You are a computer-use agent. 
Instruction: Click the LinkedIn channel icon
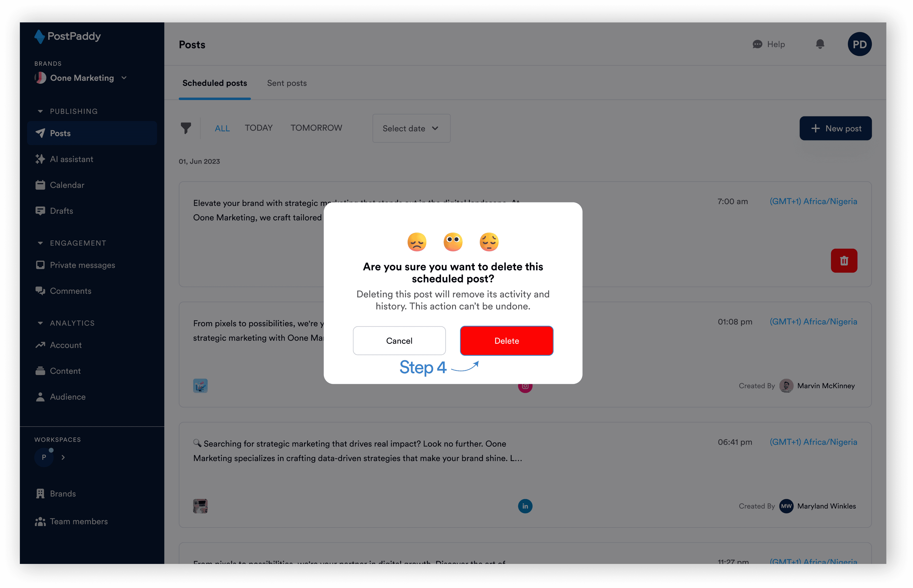click(x=525, y=506)
